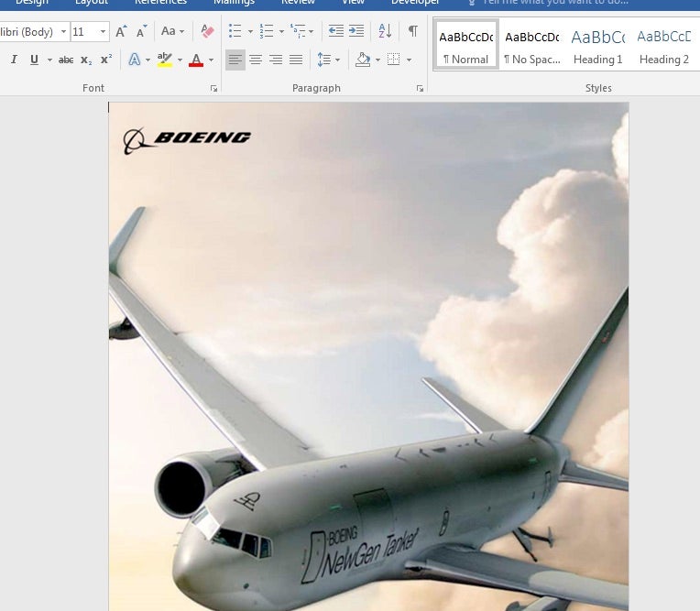Click the Clear All Formatting eraser icon
Viewport: 700px width, 611px height.
pos(207,31)
